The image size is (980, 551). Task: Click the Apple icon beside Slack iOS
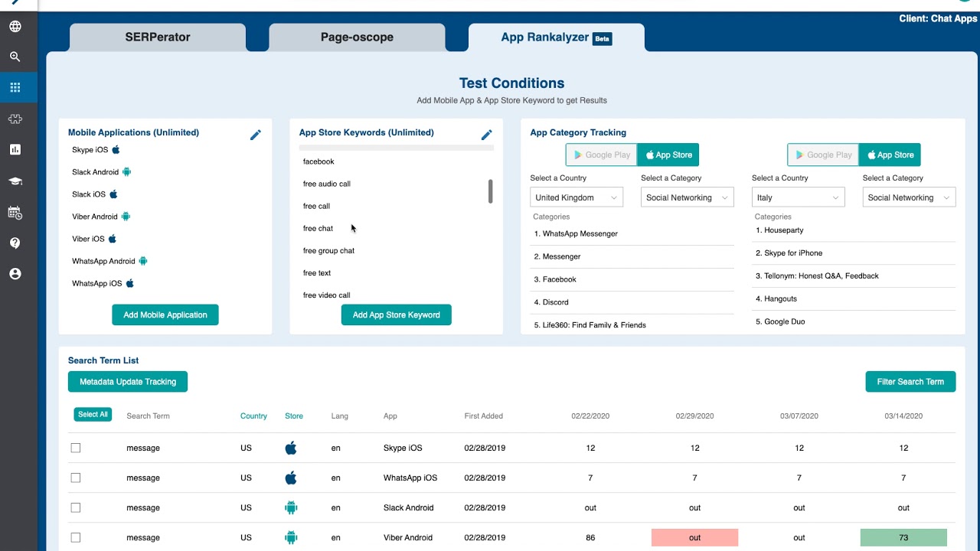pos(114,194)
